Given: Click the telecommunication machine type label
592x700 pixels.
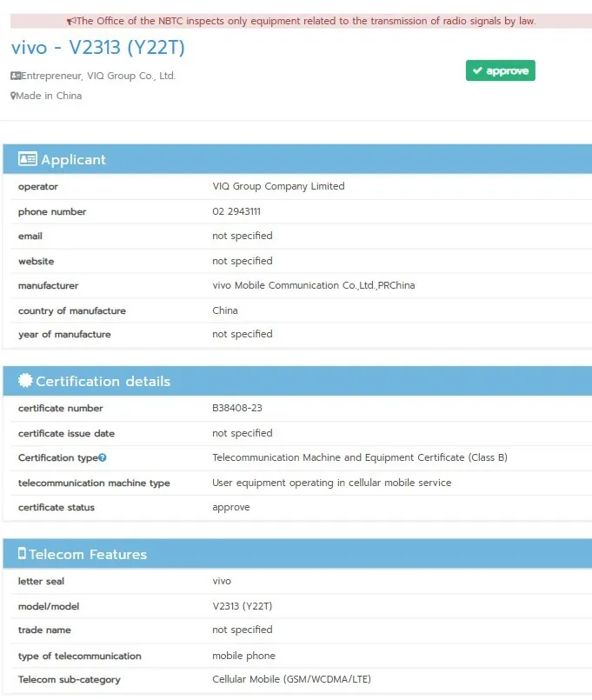Looking at the screenshot, I should [x=94, y=483].
